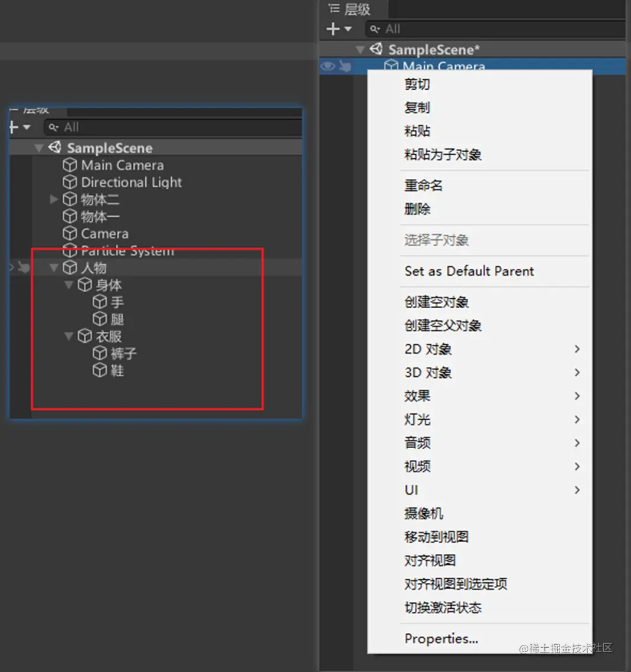Click the cube icon beside 物体一

pyautogui.click(x=70, y=217)
